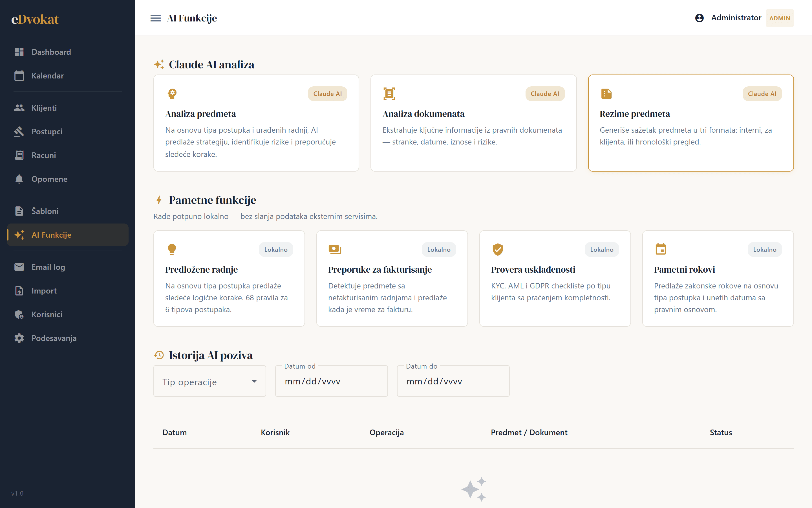812x508 pixels.
Task: Click the Dashboard grid icon in sidebar
Action: point(19,52)
